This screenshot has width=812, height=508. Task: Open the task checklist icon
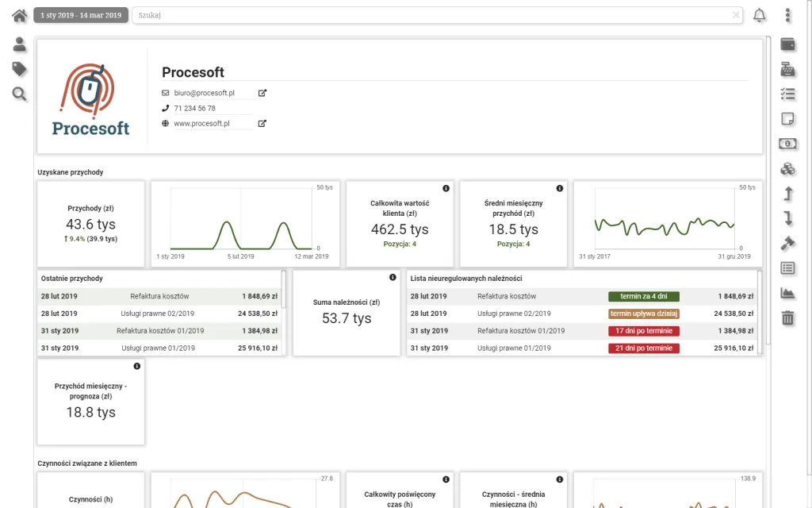click(x=787, y=94)
